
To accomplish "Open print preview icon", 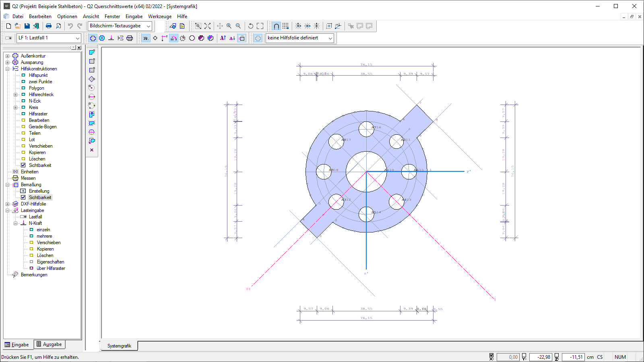I will click(58, 26).
